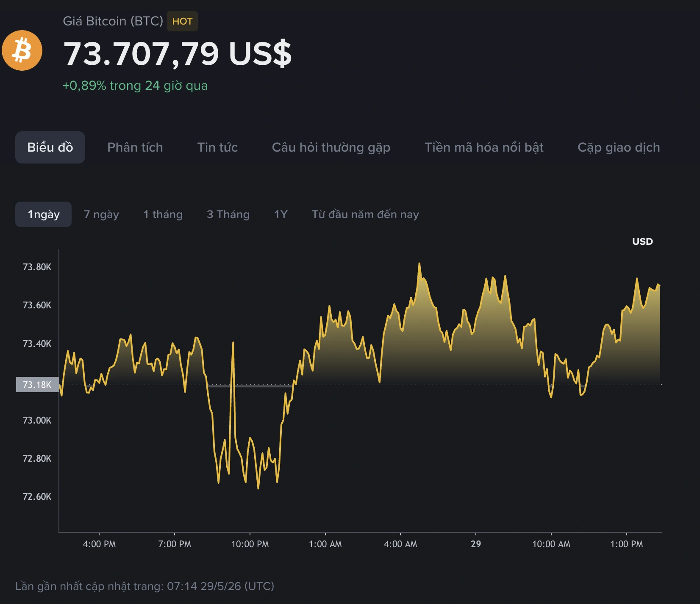700x604 pixels.
Task: Select the 1ngày chart range
Action: coord(43,214)
